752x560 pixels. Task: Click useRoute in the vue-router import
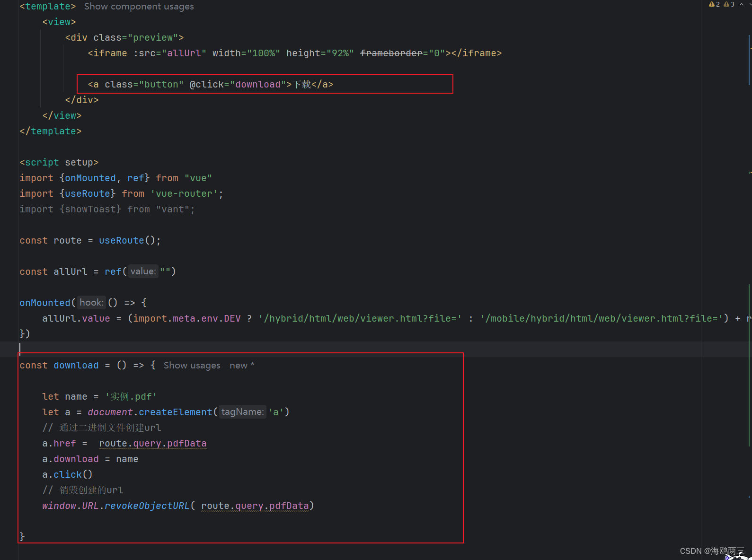[x=88, y=194]
